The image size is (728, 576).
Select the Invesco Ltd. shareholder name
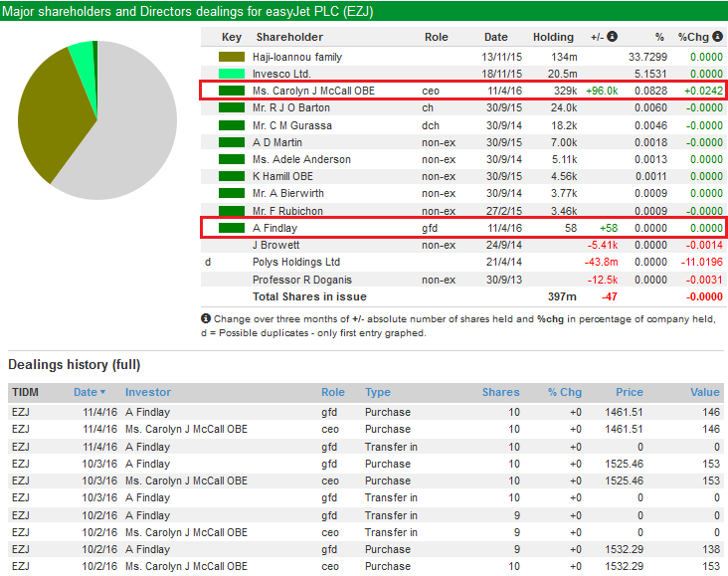click(281, 74)
